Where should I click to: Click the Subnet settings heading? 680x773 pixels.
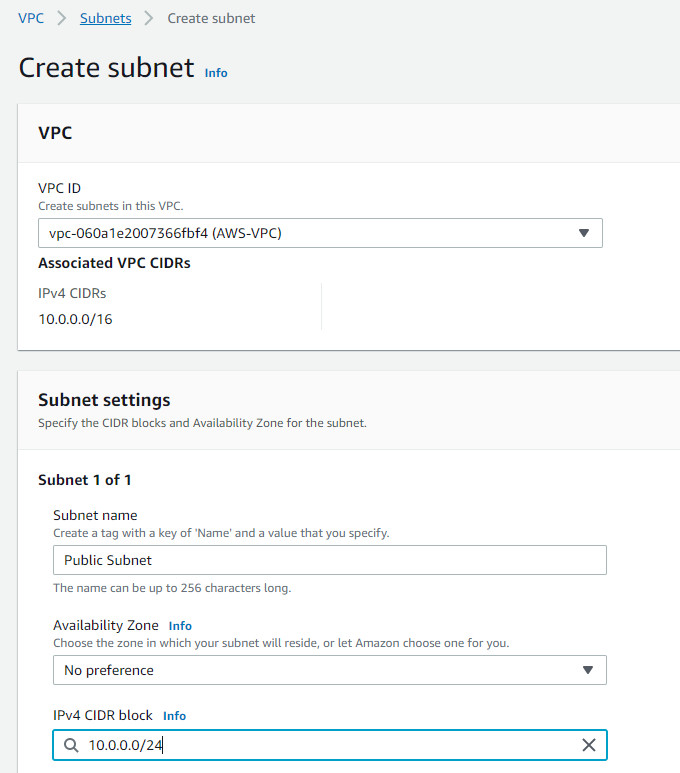pyautogui.click(x=104, y=400)
